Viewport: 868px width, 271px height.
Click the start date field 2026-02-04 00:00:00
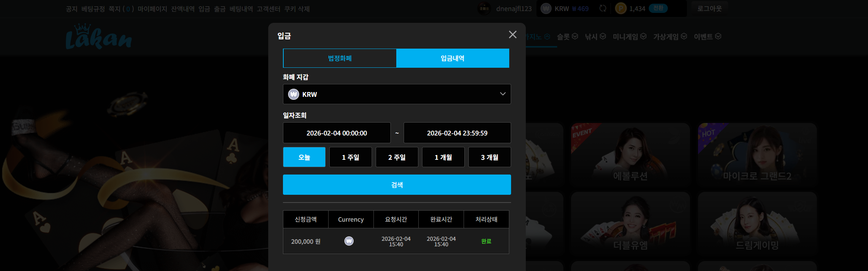[337, 133]
